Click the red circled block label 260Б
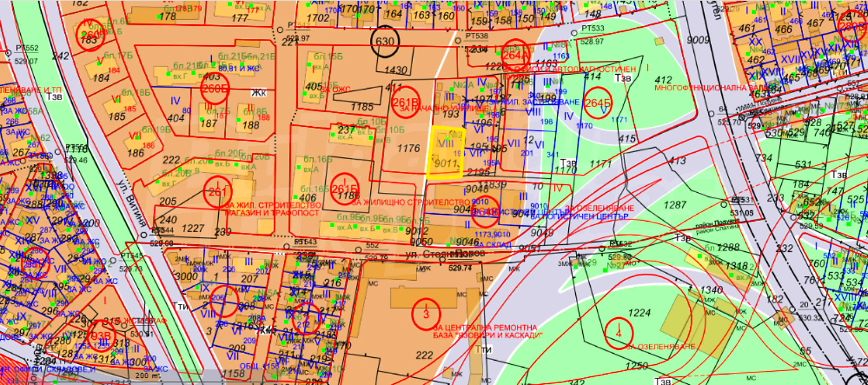Viewport: 868px width, 385px height. point(215,89)
